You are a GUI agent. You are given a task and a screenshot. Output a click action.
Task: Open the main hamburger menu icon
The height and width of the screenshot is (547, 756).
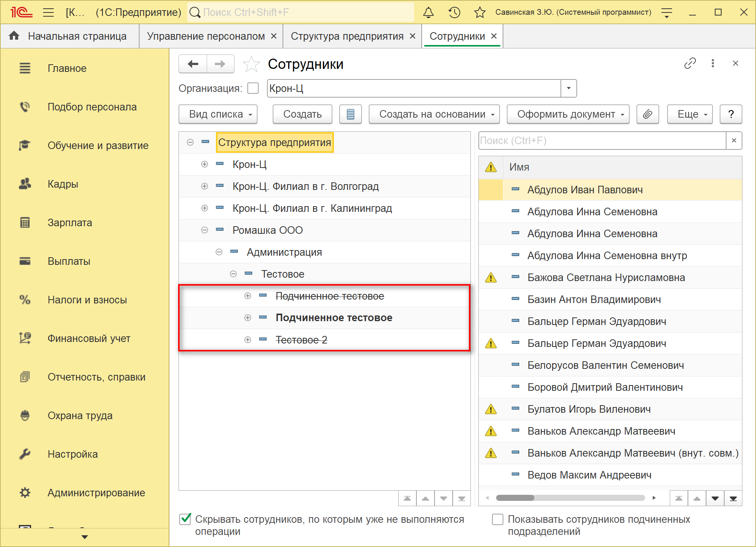click(x=48, y=12)
